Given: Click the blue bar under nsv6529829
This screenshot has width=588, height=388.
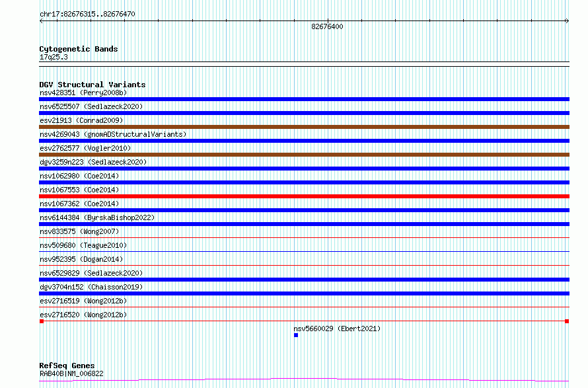Looking at the screenshot, I should tap(304, 280).
